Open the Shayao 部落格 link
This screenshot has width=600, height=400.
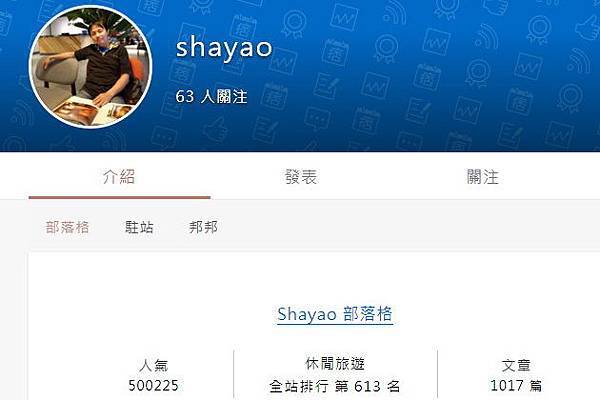pos(335,315)
